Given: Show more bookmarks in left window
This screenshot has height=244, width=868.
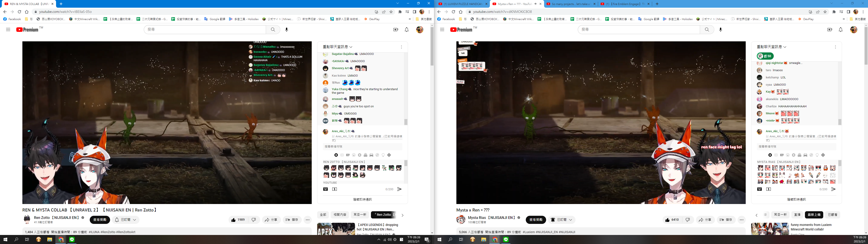Looking at the screenshot, I should click(410, 19).
